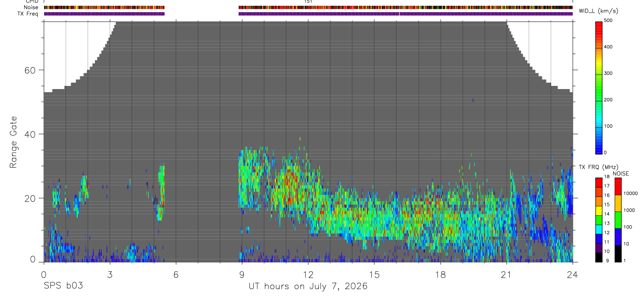644x297 pixels.
Task: Select the yellow 1000 segment of NOISE colorbar
Action: pyautogui.click(x=618, y=203)
